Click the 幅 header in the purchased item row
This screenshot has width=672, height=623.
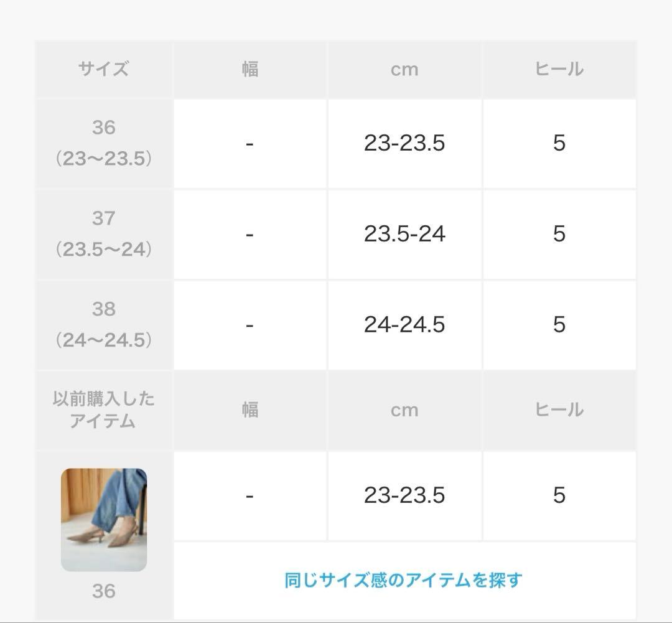(250, 410)
